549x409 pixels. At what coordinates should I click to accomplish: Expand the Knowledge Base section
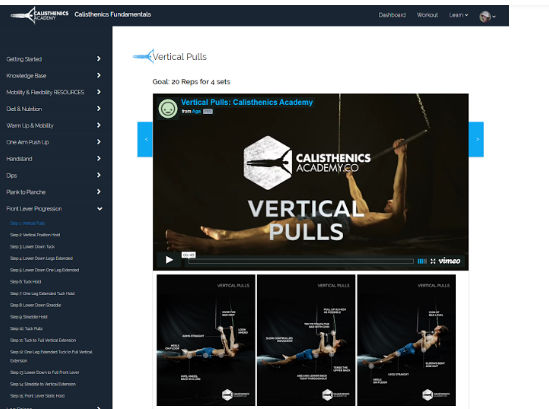[x=54, y=76]
